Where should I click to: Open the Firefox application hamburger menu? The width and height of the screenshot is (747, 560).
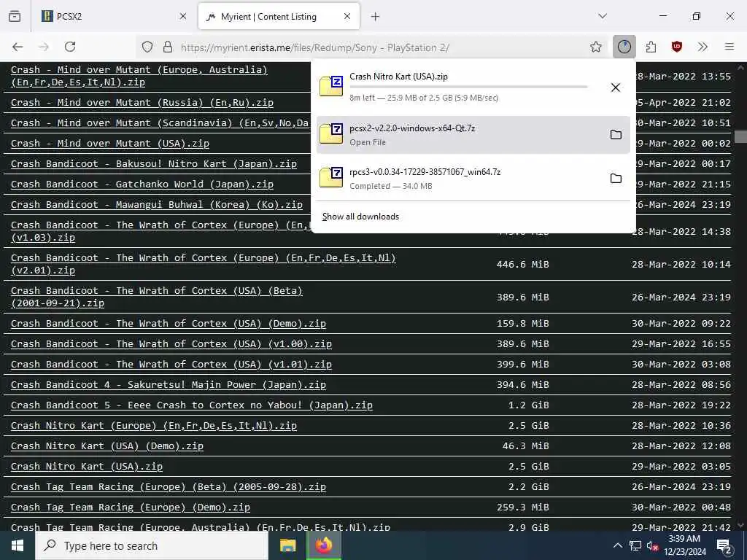729,47
